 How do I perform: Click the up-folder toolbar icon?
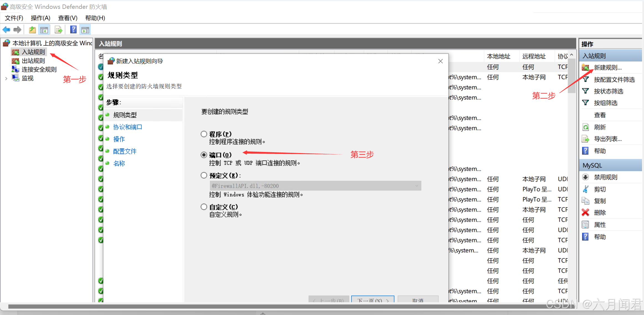click(x=32, y=30)
